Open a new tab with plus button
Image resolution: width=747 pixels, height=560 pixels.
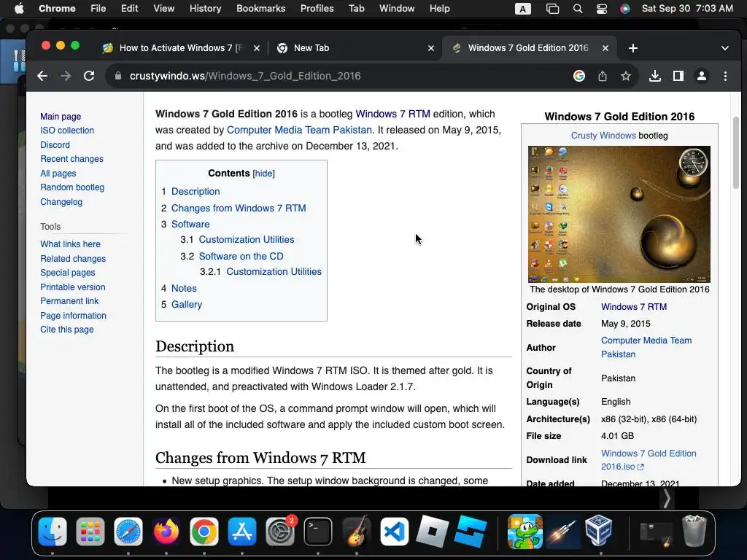(633, 48)
